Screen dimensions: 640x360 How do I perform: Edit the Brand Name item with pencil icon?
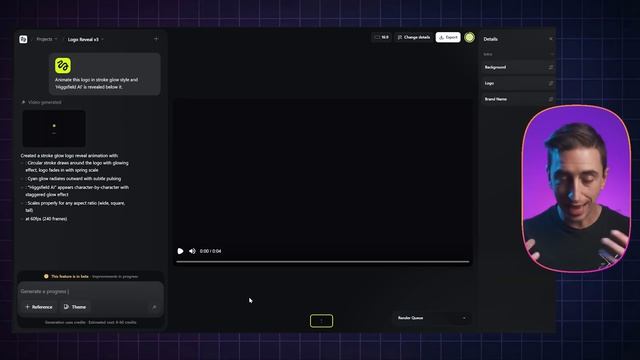tap(551, 99)
